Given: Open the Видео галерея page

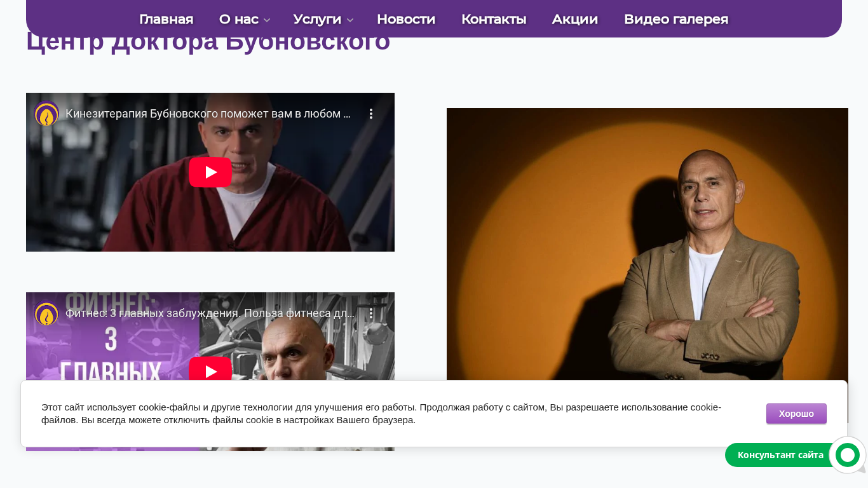Looking at the screenshot, I should click(x=676, y=19).
